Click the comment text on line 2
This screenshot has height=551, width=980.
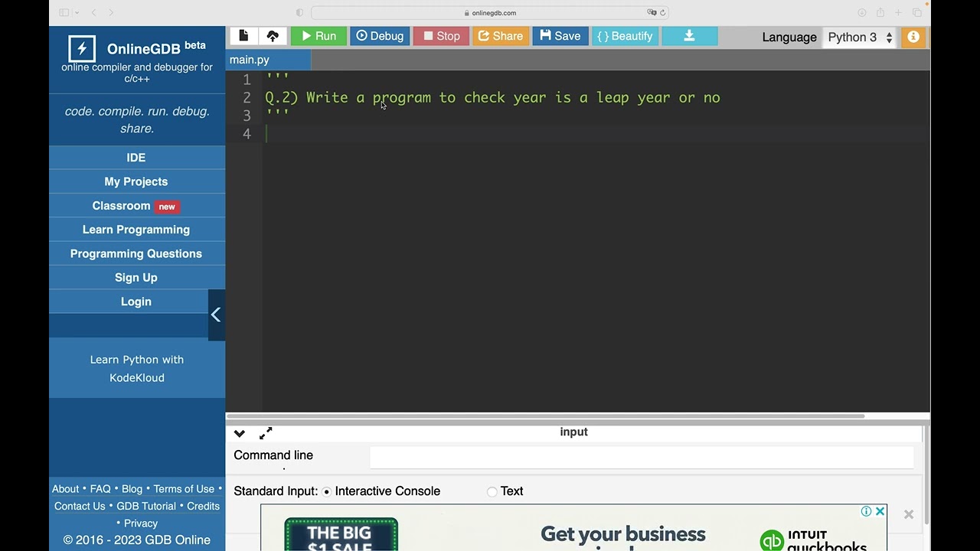coord(492,98)
